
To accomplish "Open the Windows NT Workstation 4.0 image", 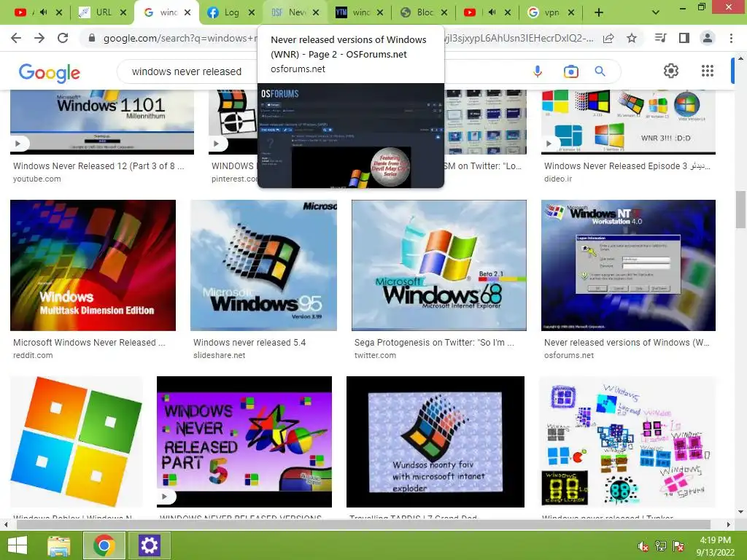I will coord(628,265).
